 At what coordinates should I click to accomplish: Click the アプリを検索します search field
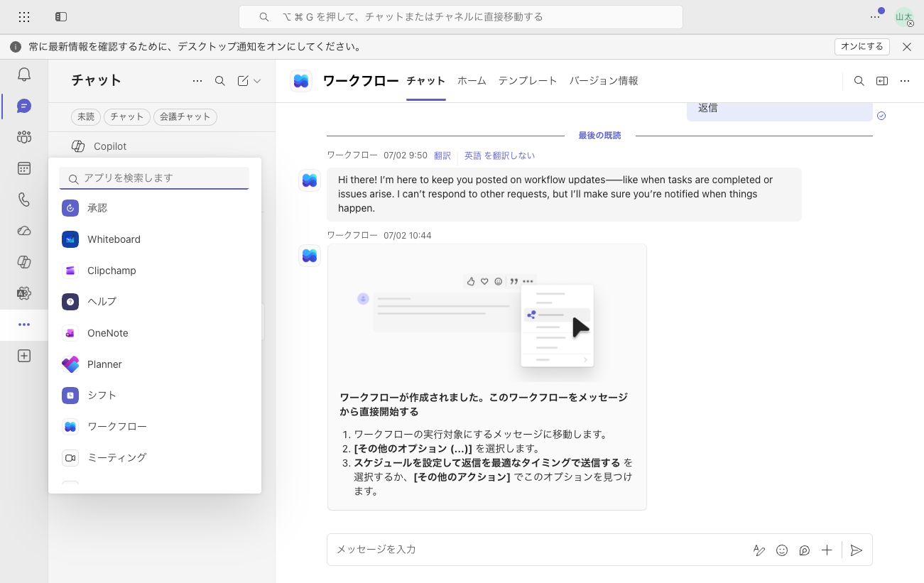[154, 178]
